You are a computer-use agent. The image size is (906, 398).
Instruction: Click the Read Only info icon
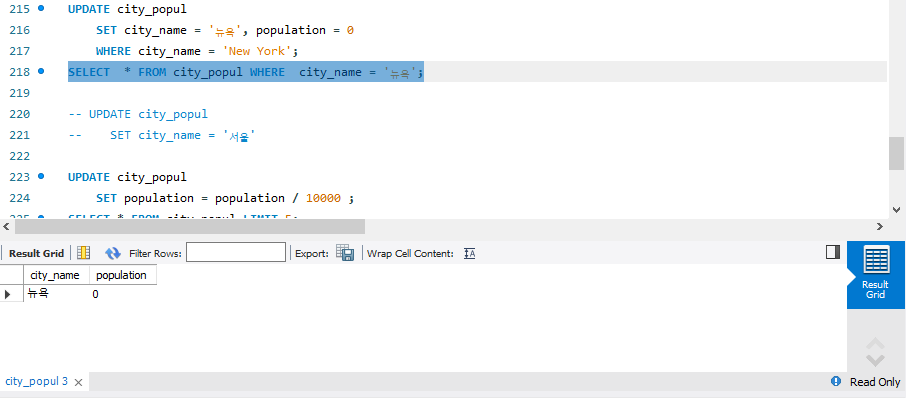tap(836, 381)
